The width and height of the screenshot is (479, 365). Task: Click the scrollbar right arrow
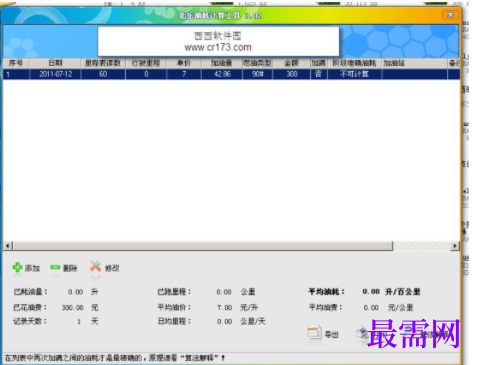(455, 246)
